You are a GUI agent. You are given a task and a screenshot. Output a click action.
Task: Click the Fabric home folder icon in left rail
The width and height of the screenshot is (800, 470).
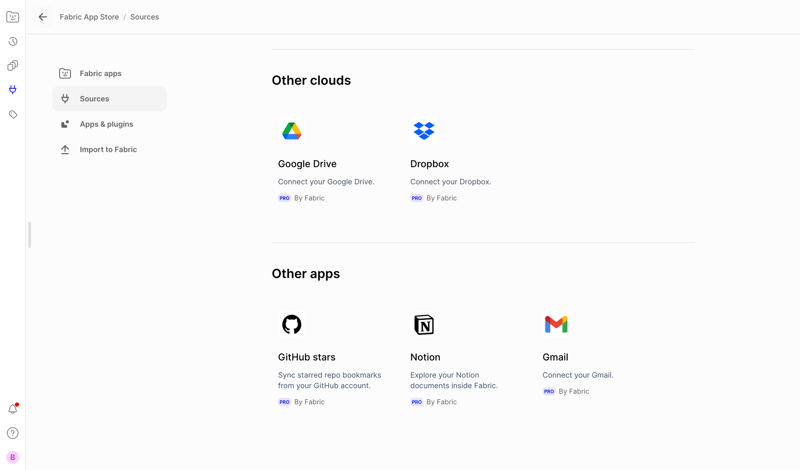pyautogui.click(x=13, y=17)
